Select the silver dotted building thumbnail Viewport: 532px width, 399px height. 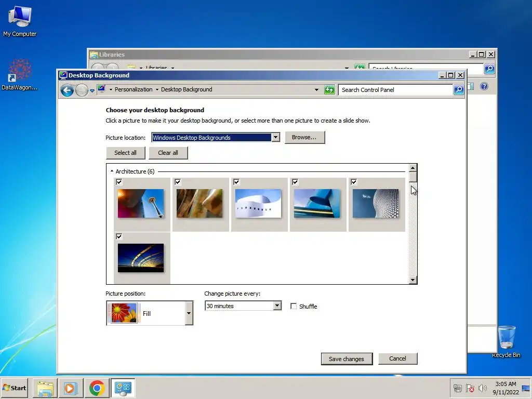click(x=376, y=203)
